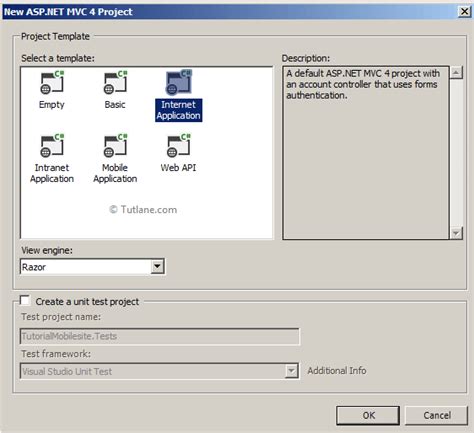Select the Web API template icon

click(178, 146)
